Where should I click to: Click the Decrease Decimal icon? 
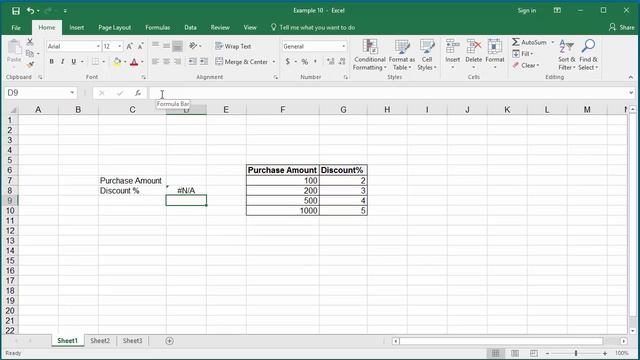click(342, 62)
